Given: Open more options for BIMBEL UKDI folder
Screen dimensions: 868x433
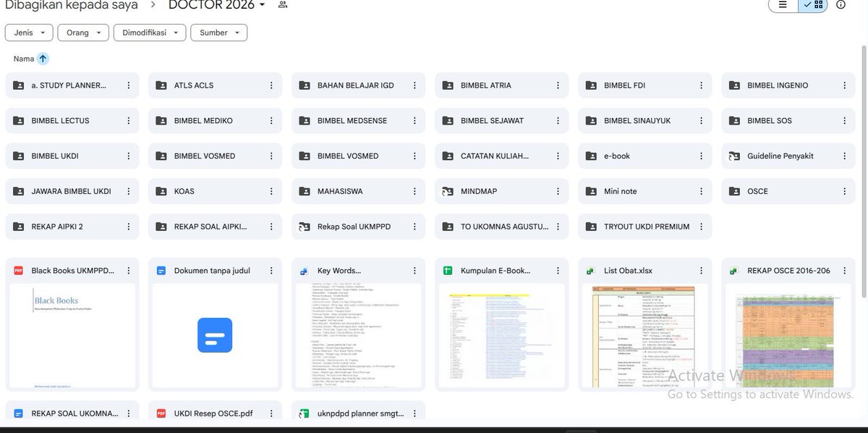Looking at the screenshot, I should pos(128,156).
